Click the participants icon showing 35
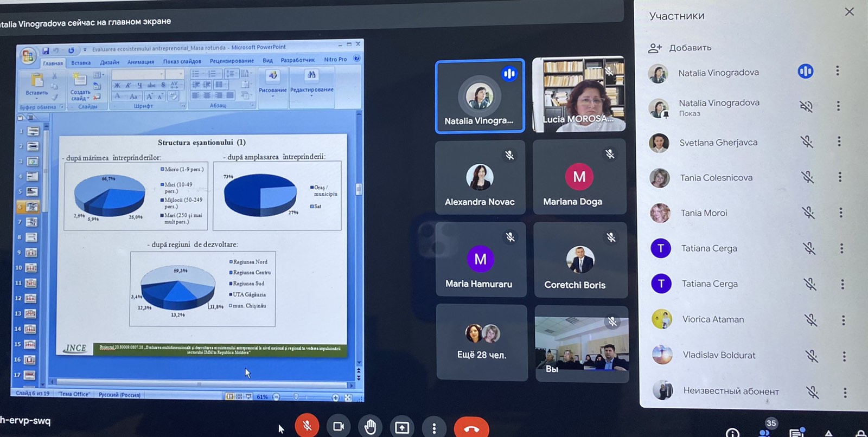868x437 pixels. pos(765,431)
